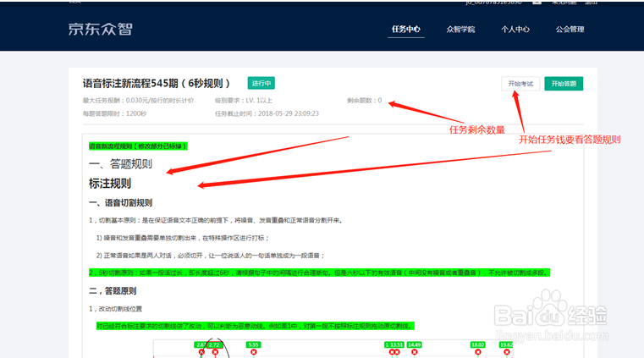Click the 18.02 cut-line marker
The image size is (644, 358).
point(477,344)
